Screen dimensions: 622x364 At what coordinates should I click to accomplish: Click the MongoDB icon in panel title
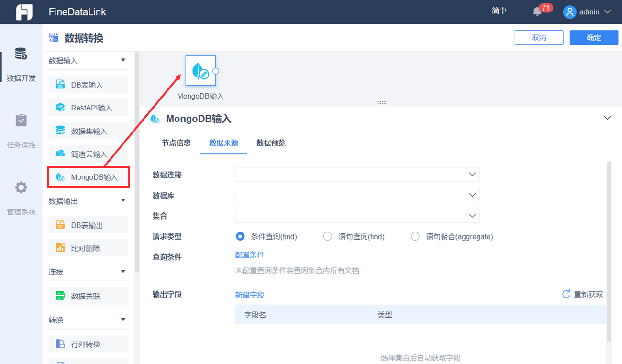tap(155, 119)
